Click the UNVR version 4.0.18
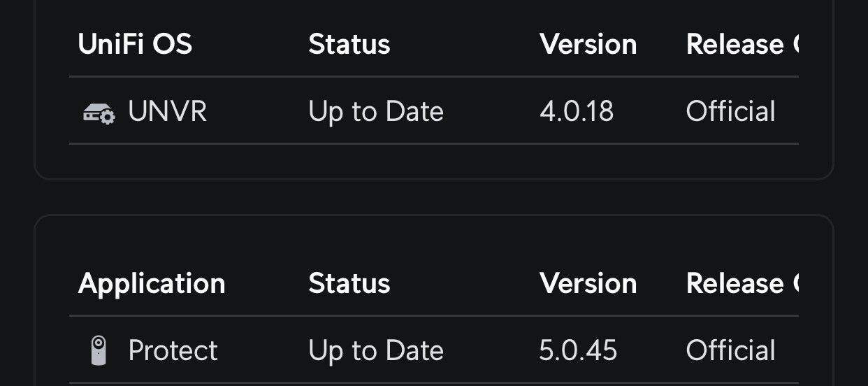This screenshot has height=386, width=868. [577, 112]
